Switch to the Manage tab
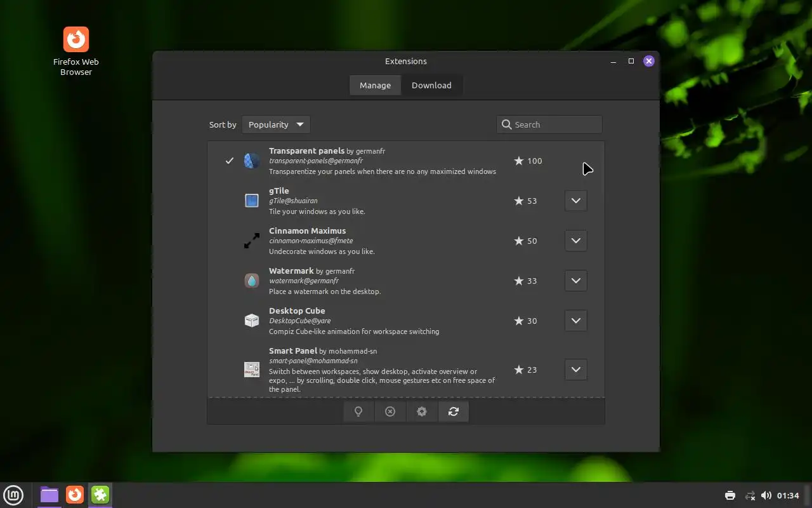 [x=375, y=85]
